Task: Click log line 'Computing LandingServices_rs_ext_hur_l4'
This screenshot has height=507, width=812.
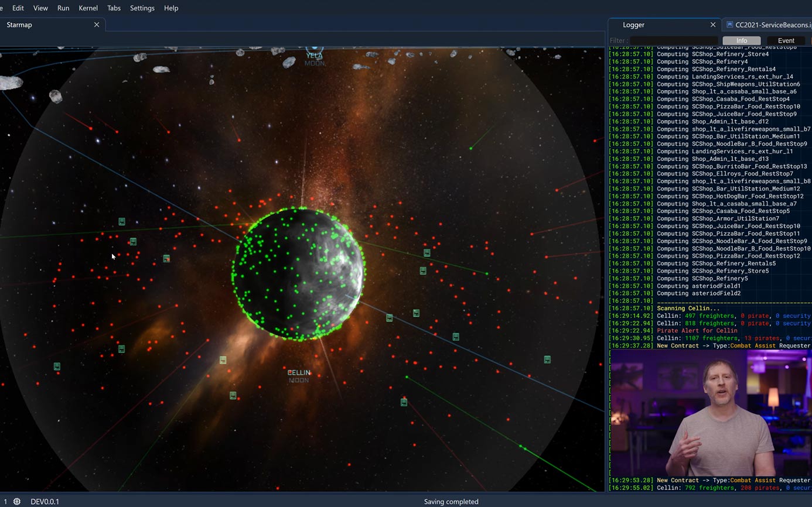Action: pos(725,77)
